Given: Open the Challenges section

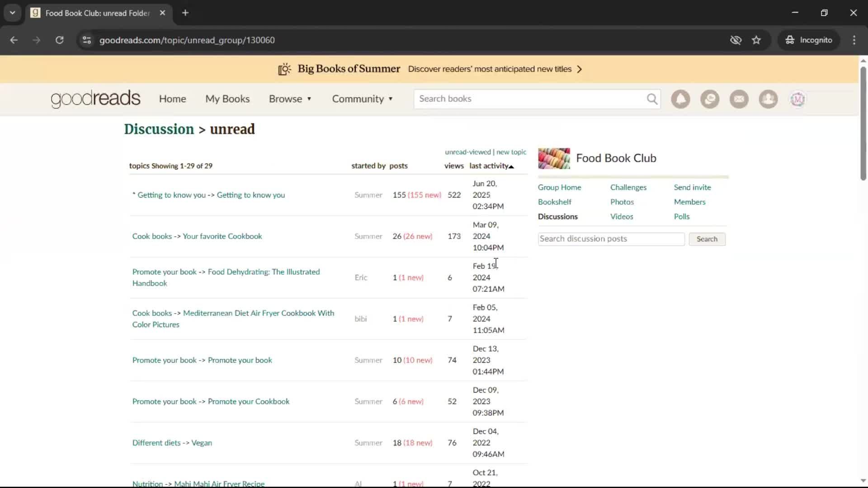Looking at the screenshot, I should 628,187.
